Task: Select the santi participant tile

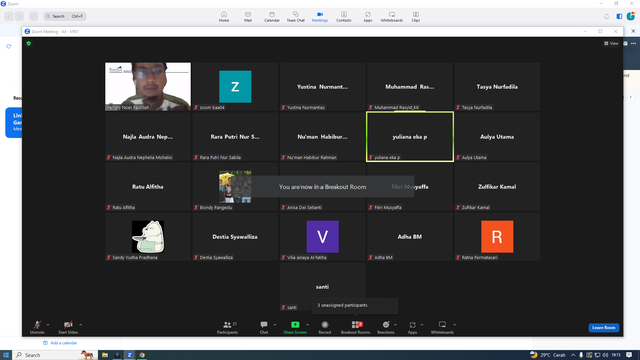Action: [322, 287]
